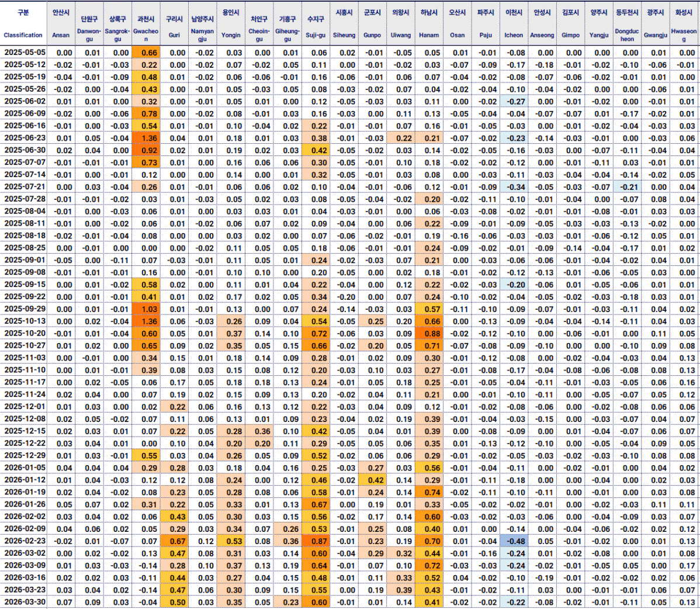Select the Paju column header

click(x=486, y=23)
